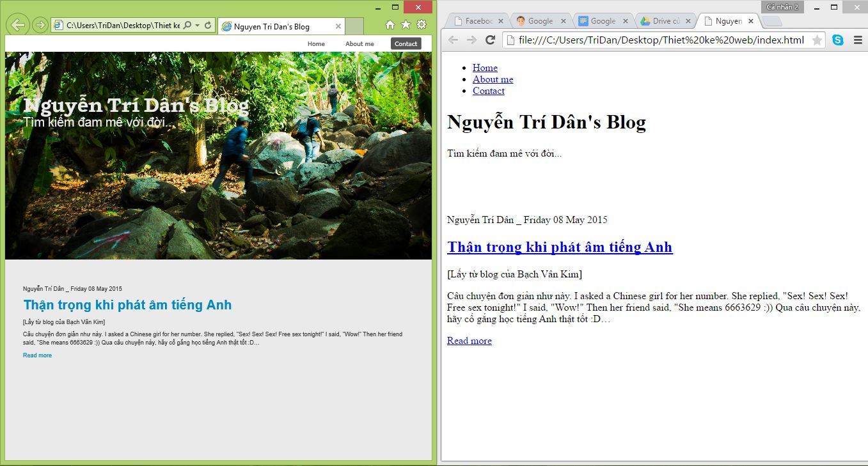
Task: Click Internet Explorer forward arrow button
Action: [40, 25]
